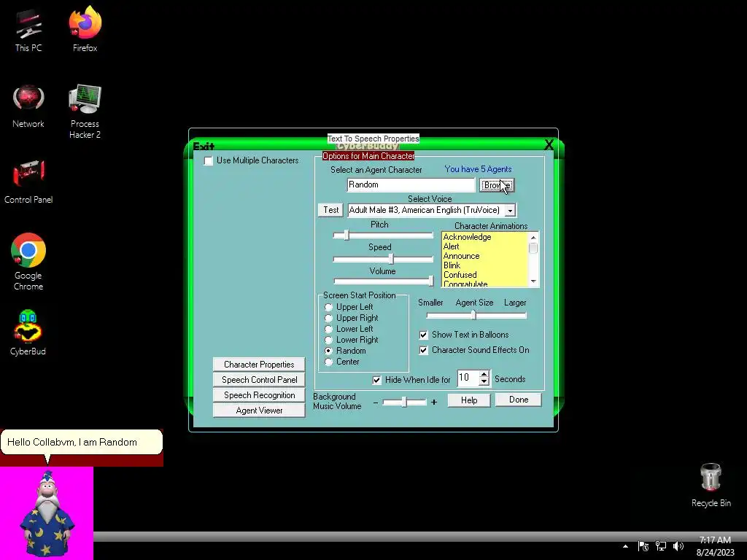The image size is (747, 560).
Task: Open the Action Center flag tray icon
Action: 643,546
